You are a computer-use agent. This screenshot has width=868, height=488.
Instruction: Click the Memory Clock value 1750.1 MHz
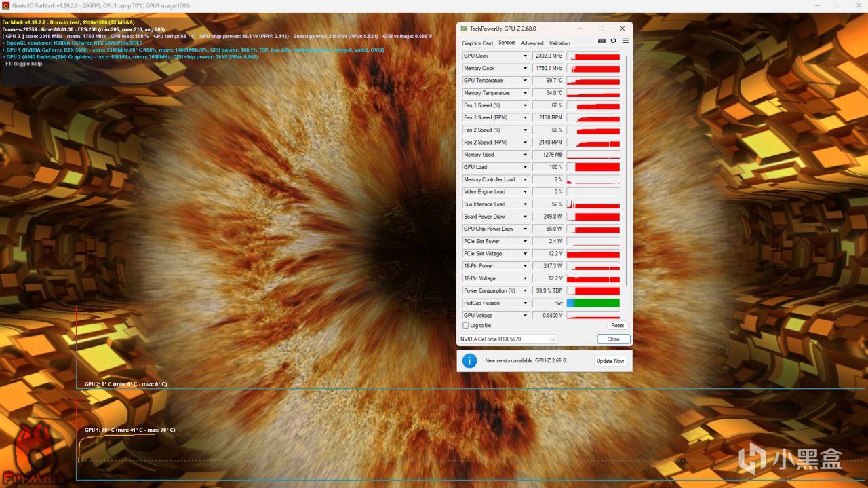pyautogui.click(x=548, y=68)
